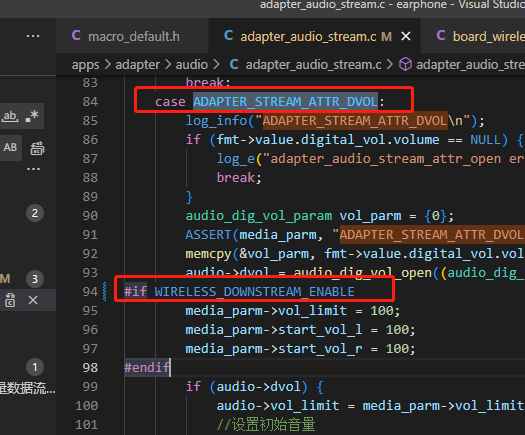Click break statement on line 88
Viewport: 525px width, 435px height.
coord(236,178)
